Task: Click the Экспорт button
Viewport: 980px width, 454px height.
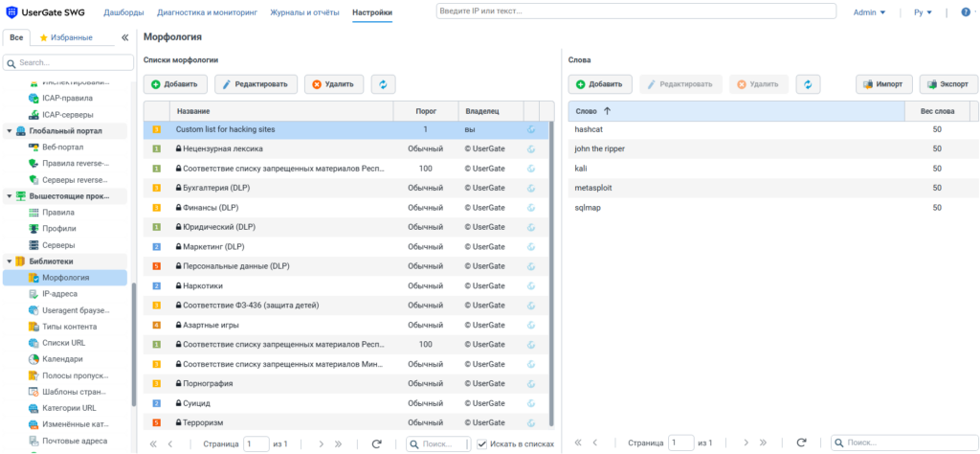Action: (x=948, y=83)
